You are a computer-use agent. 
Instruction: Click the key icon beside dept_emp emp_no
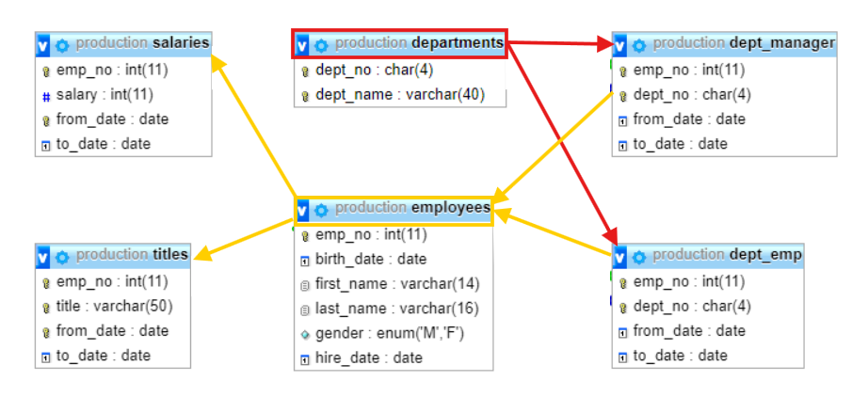623,283
